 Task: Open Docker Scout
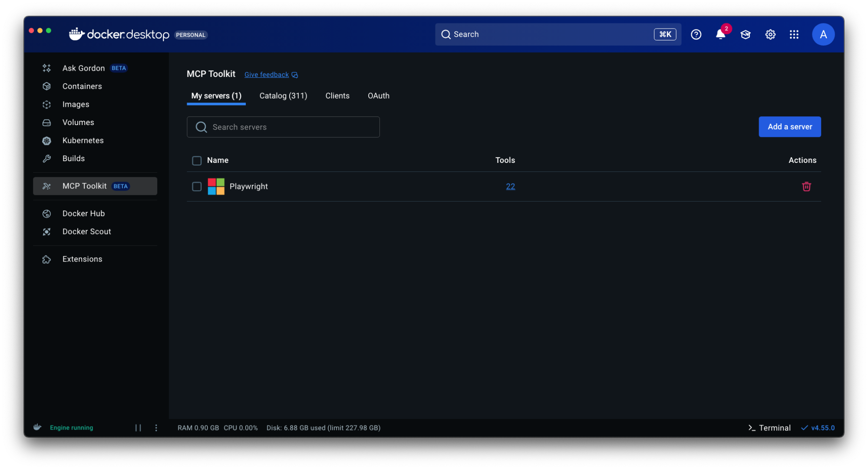coord(87,231)
